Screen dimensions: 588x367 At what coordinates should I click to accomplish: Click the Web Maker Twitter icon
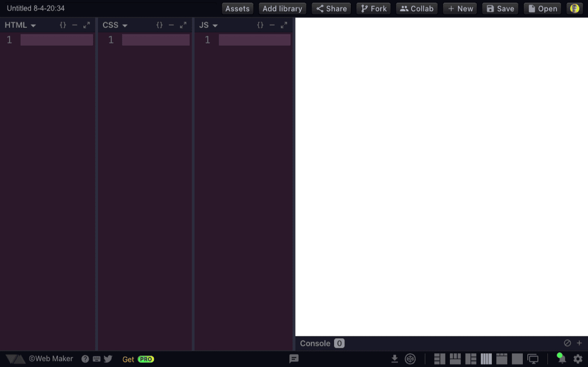click(x=108, y=359)
